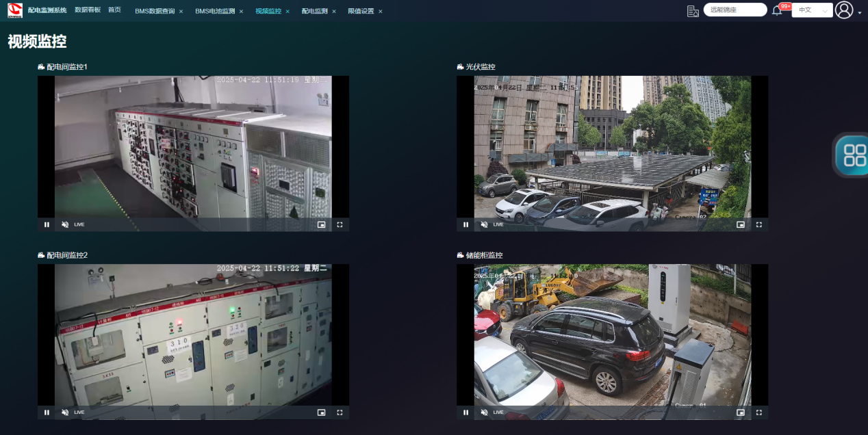The width and height of the screenshot is (868, 435).
Task: Click the user avatar icon
Action: click(844, 10)
